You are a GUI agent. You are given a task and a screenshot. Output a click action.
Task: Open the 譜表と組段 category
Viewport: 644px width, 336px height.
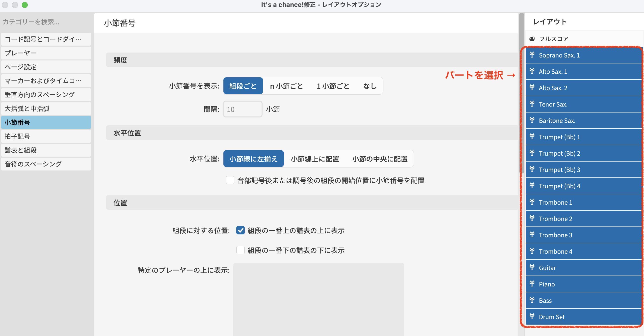46,150
